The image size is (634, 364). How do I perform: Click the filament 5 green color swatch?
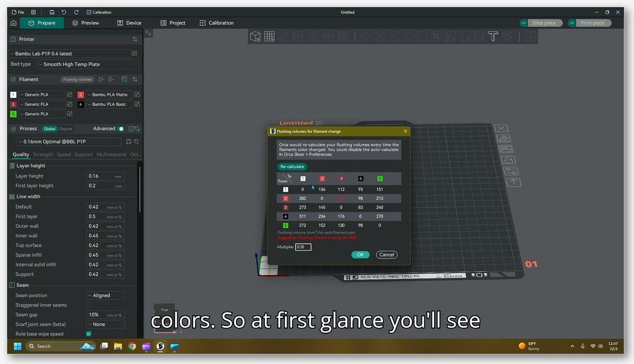[13, 114]
